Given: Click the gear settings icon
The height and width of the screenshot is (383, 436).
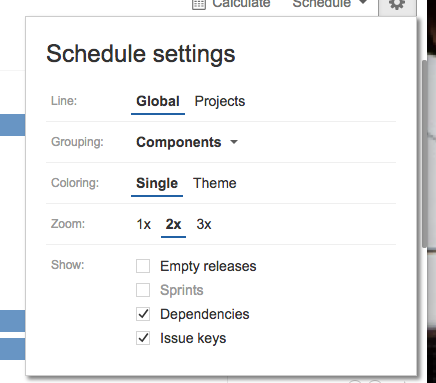Looking at the screenshot, I should tap(397, 4).
